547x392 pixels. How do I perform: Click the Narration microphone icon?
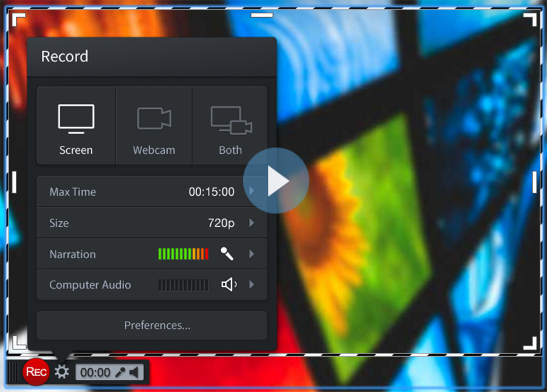pos(227,253)
